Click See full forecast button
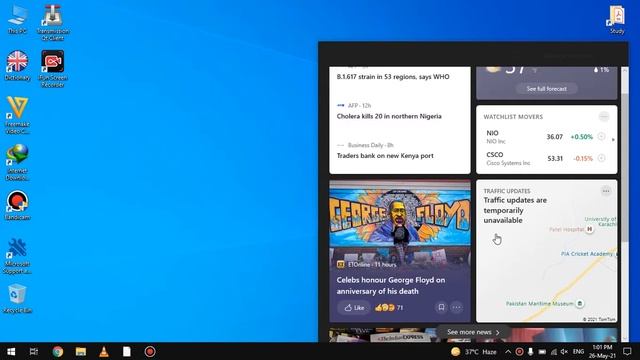The width and height of the screenshot is (640, 360). click(546, 89)
